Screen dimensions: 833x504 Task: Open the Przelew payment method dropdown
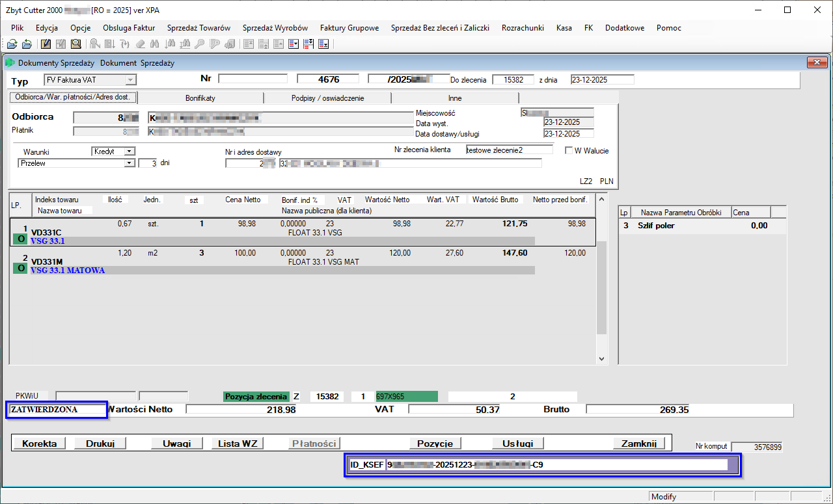129,163
